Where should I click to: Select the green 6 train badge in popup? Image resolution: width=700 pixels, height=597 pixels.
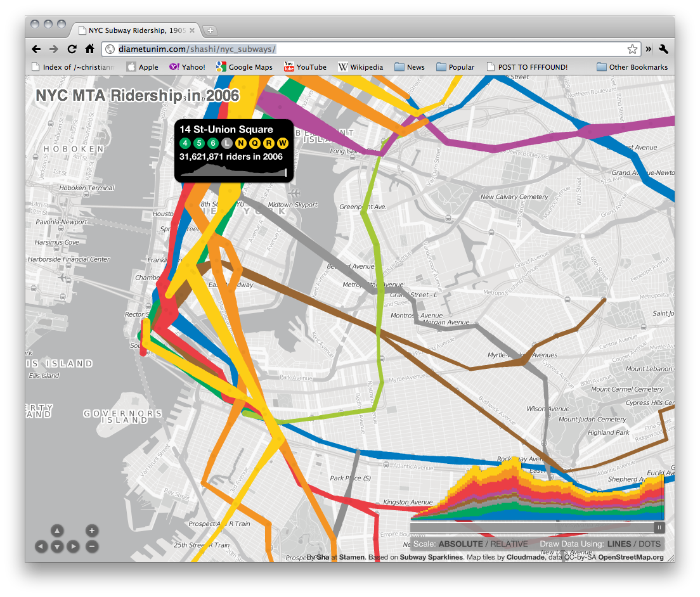[213, 143]
